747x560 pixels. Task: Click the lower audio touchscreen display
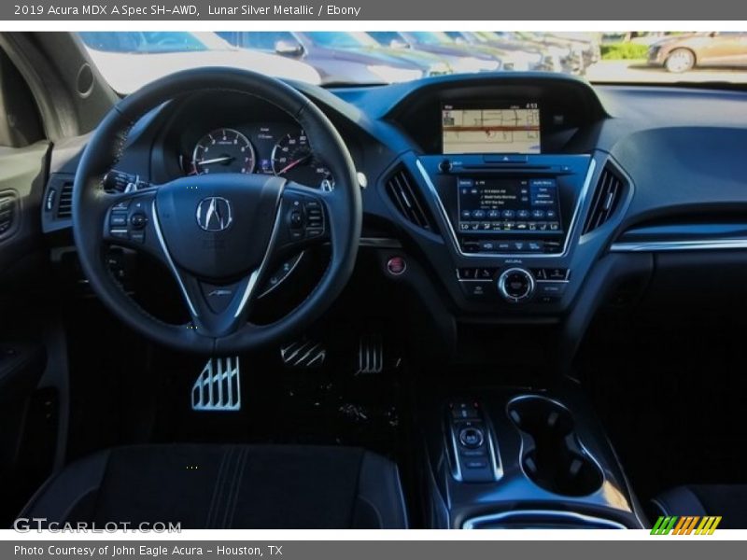tap(508, 205)
